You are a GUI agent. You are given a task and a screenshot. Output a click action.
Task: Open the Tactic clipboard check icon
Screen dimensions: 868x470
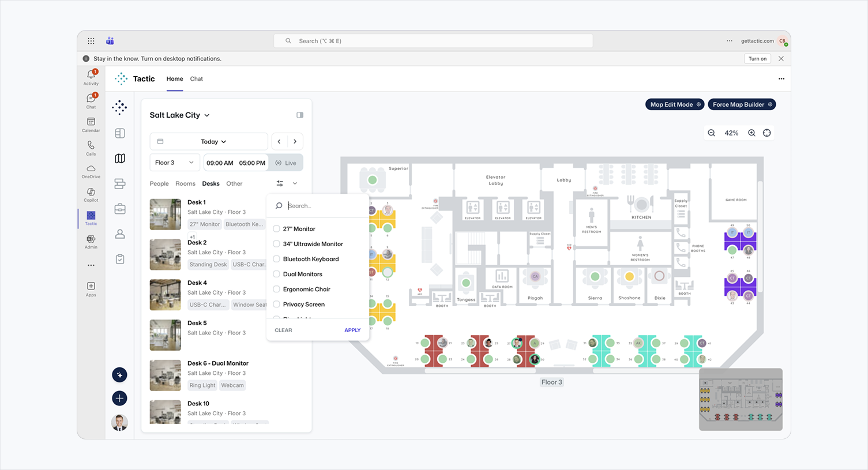pyautogui.click(x=120, y=259)
